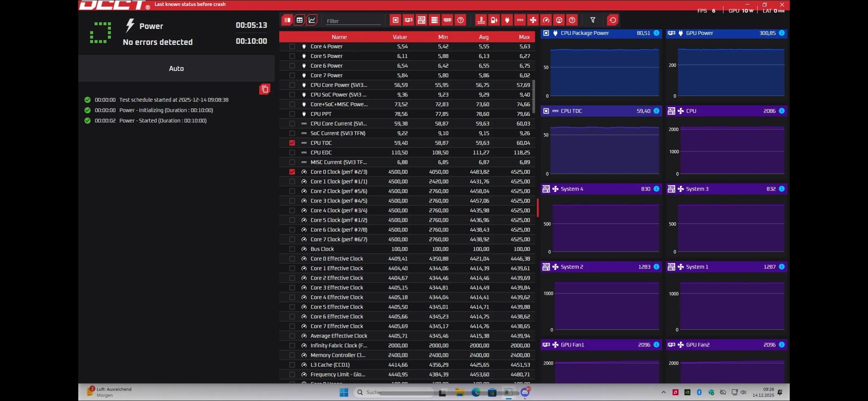The image size is (868, 401).
Task: Toggle the power plug sensor filter
Action: [x=507, y=20]
